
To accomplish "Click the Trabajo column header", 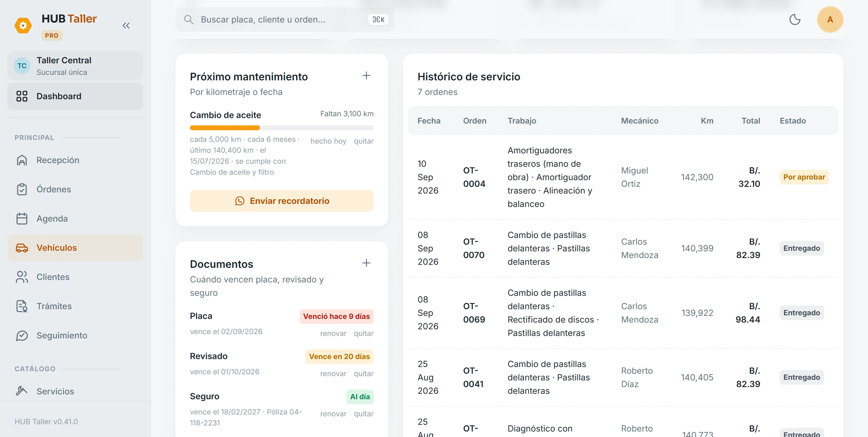I will pyautogui.click(x=522, y=121).
